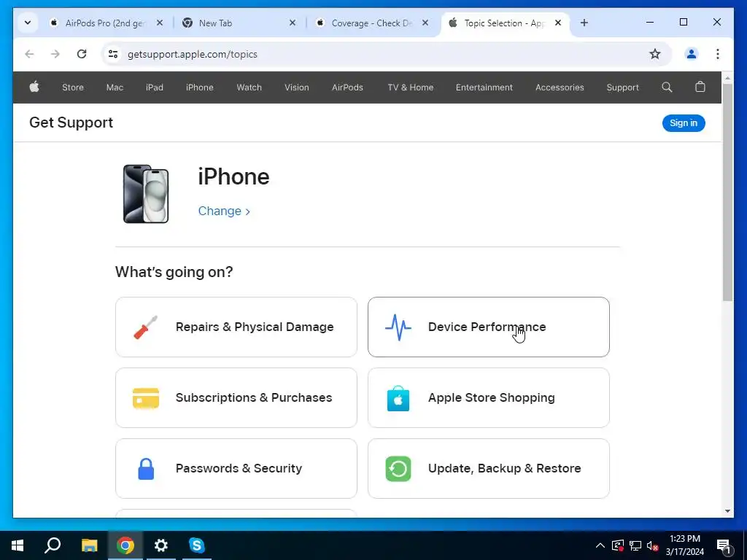This screenshot has height=560, width=747.
Task: Select Passwords & Security topic
Action: 236,469
